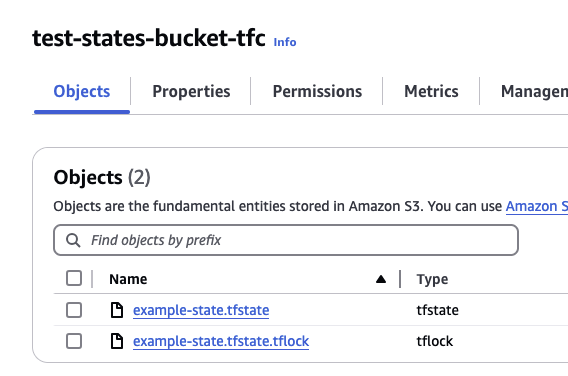Open the example-state.tfstate object link

click(x=201, y=310)
